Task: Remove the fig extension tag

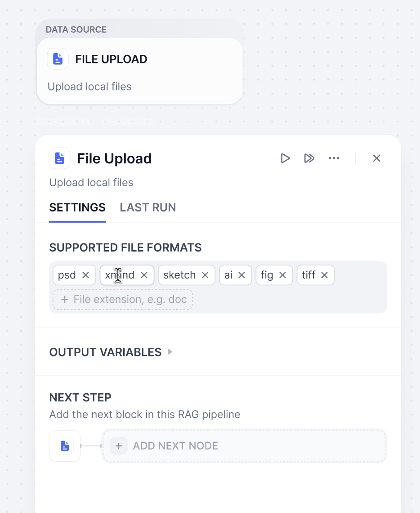Action: pyautogui.click(x=283, y=275)
